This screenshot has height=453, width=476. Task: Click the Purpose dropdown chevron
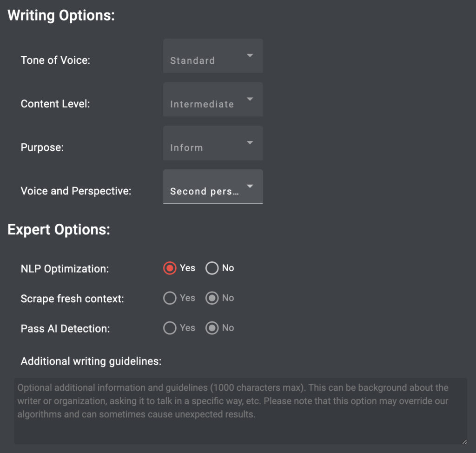pyautogui.click(x=250, y=142)
